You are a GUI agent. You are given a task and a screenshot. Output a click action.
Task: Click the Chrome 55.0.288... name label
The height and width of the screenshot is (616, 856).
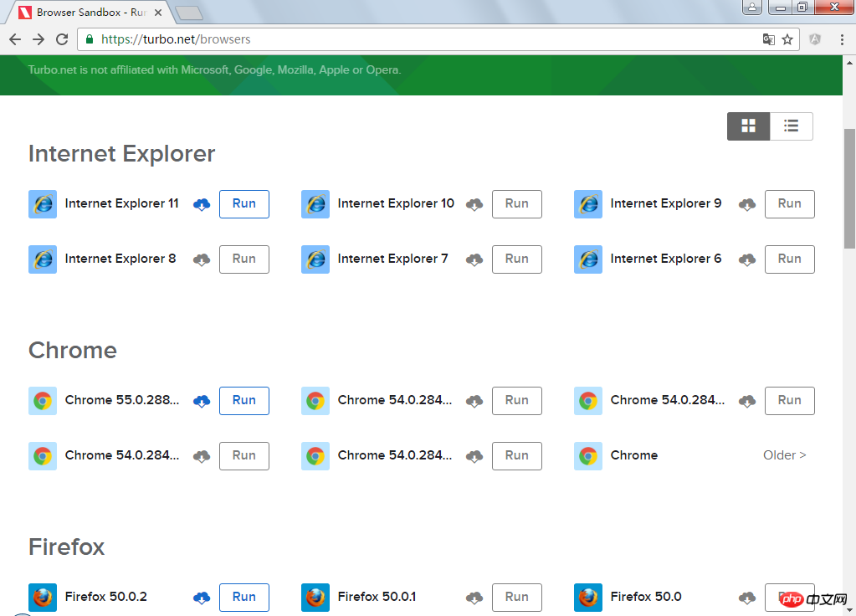121,400
